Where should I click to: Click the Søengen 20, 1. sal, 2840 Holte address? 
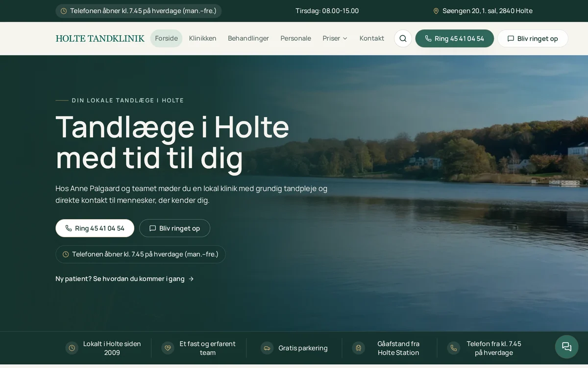[488, 11]
